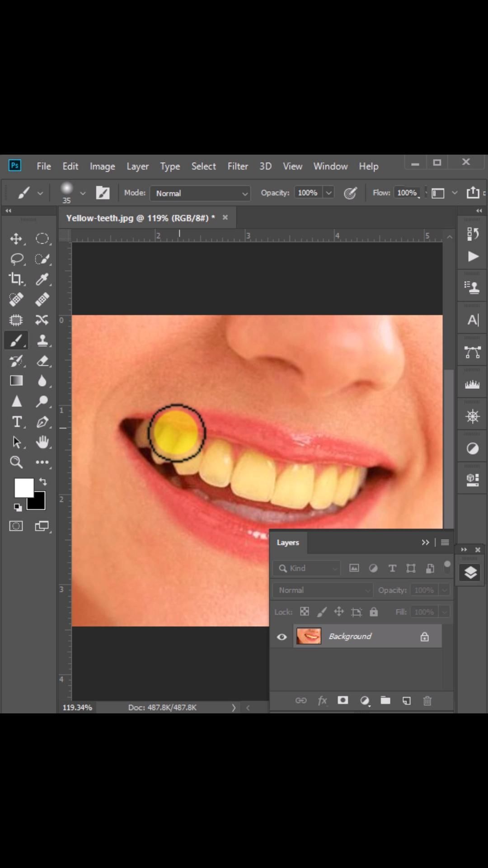This screenshot has height=868, width=488.
Task: Open the brush Mode dropdown
Action: coord(200,193)
